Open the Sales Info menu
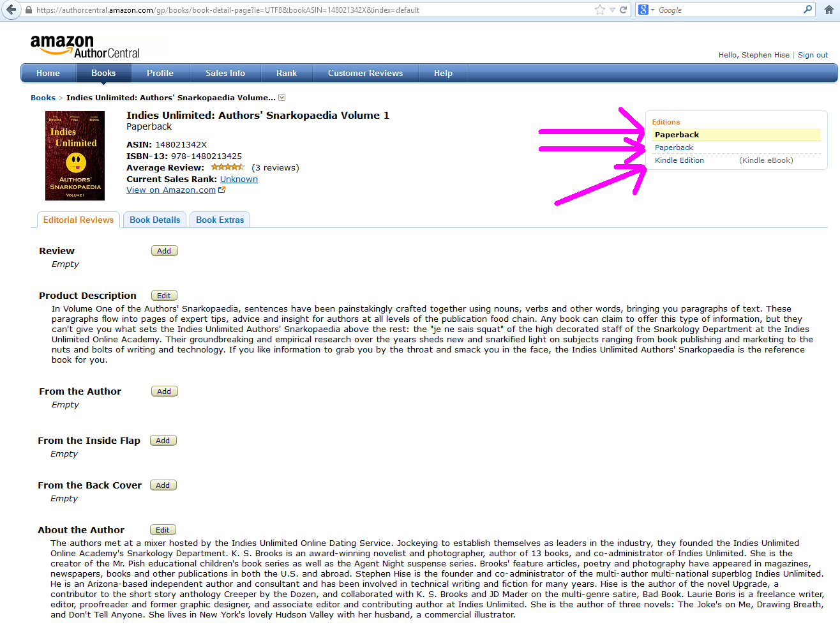840x629 pixels. [x=225, y=73]
